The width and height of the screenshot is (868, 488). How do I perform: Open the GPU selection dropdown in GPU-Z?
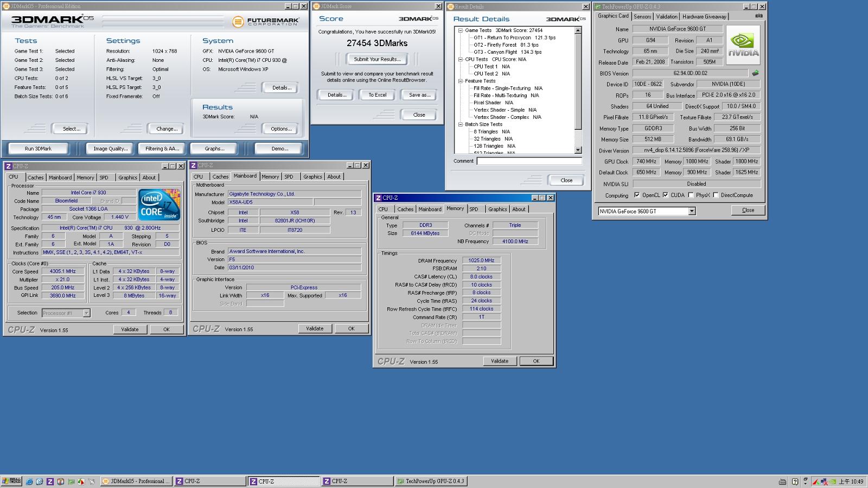pyautogui.click(x=692, y=211)
